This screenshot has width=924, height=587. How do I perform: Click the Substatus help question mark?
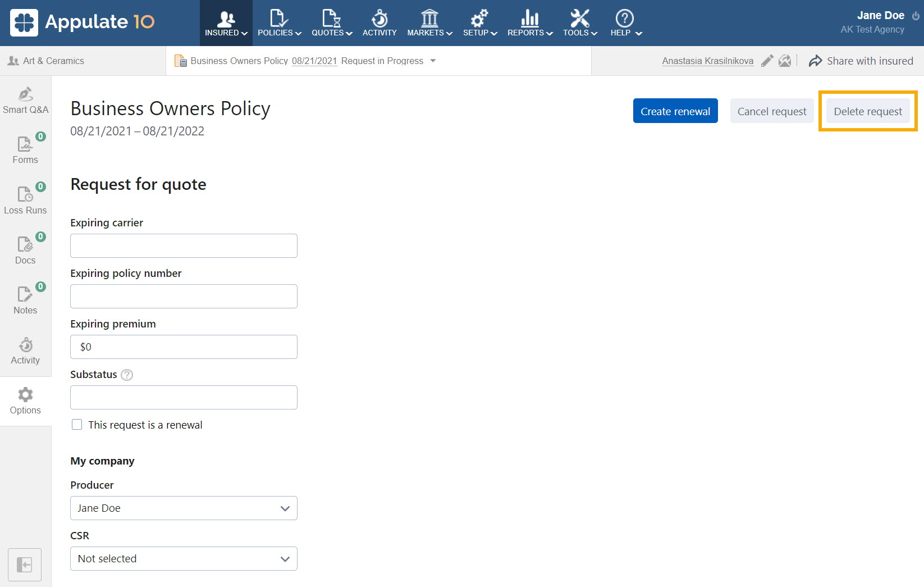click(126, 375)
